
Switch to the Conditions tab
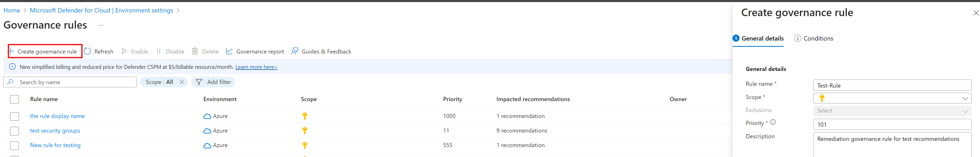(x=814, y=38)
